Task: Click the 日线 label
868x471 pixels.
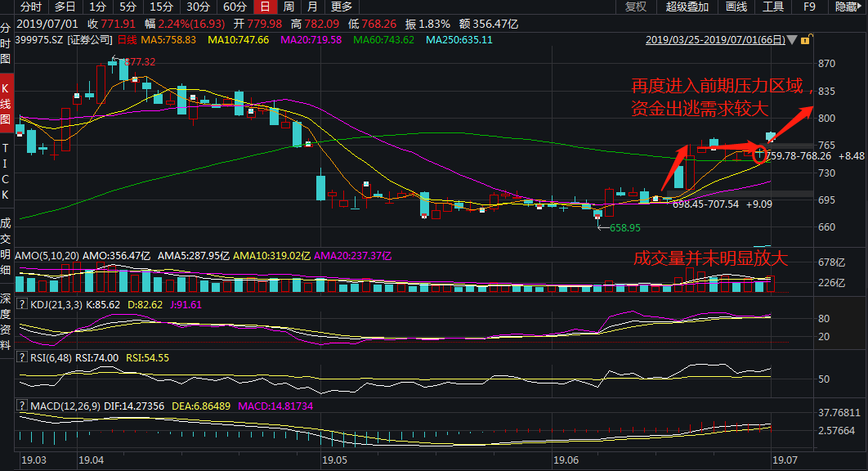Action: click(128, 40)
